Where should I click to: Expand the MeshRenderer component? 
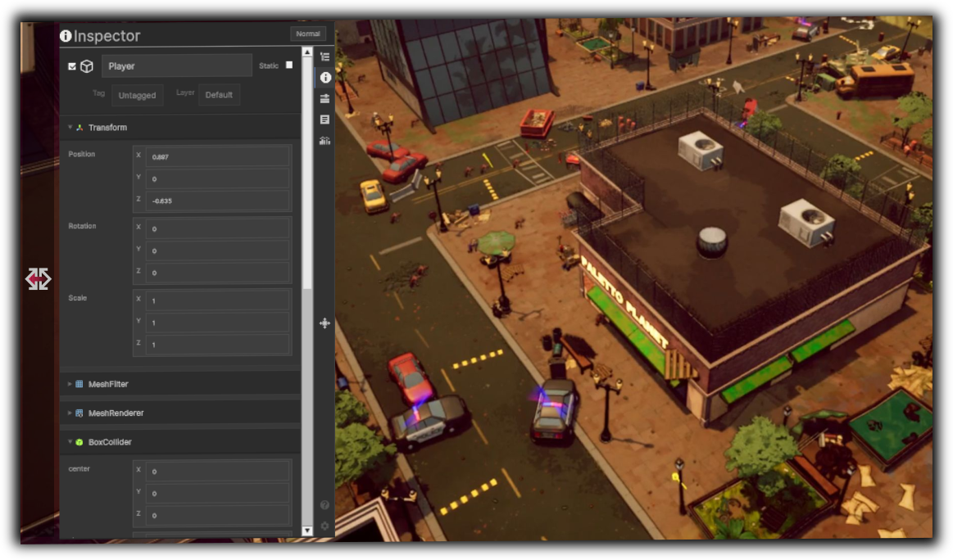[70, 413]
